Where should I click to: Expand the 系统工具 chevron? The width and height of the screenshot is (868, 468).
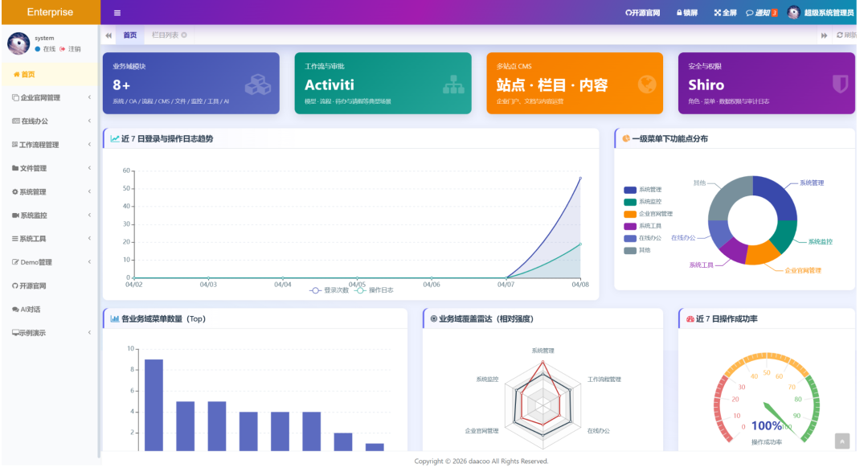(90, 239)
